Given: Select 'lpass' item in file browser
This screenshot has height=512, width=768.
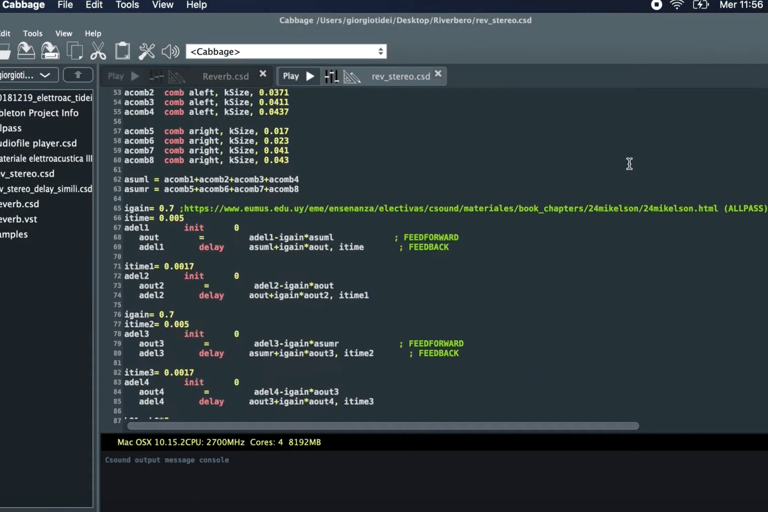Looking at the screenshot, I should (11, 128).
